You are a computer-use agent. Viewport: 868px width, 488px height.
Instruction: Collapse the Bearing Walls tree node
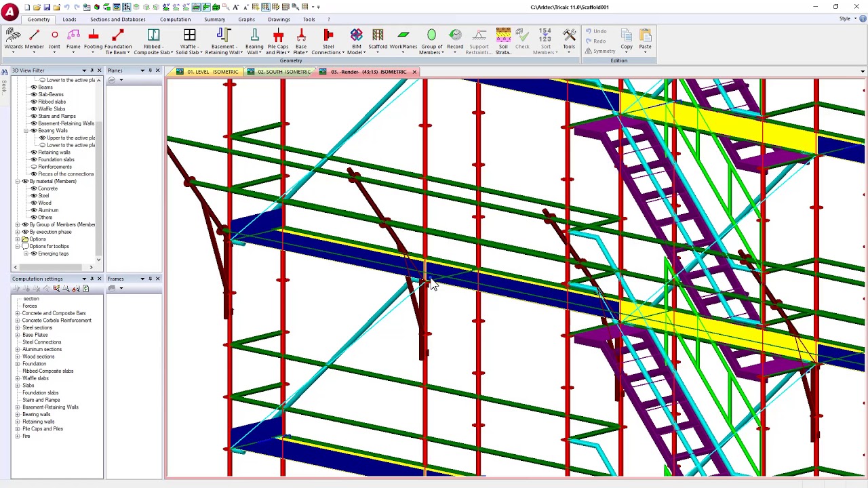pyautogui.click(x=26, y=131)
